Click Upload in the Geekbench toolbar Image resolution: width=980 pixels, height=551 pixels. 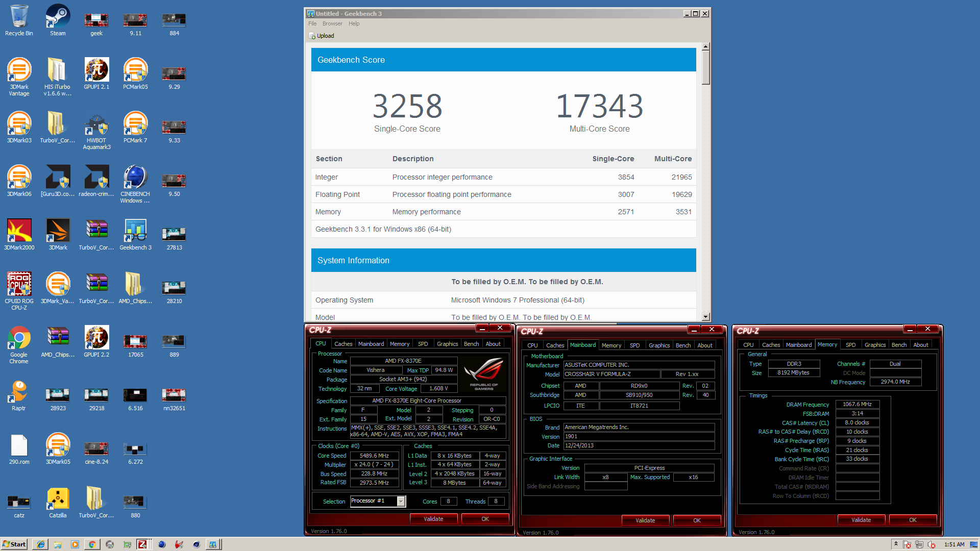[x=322, y=36]
